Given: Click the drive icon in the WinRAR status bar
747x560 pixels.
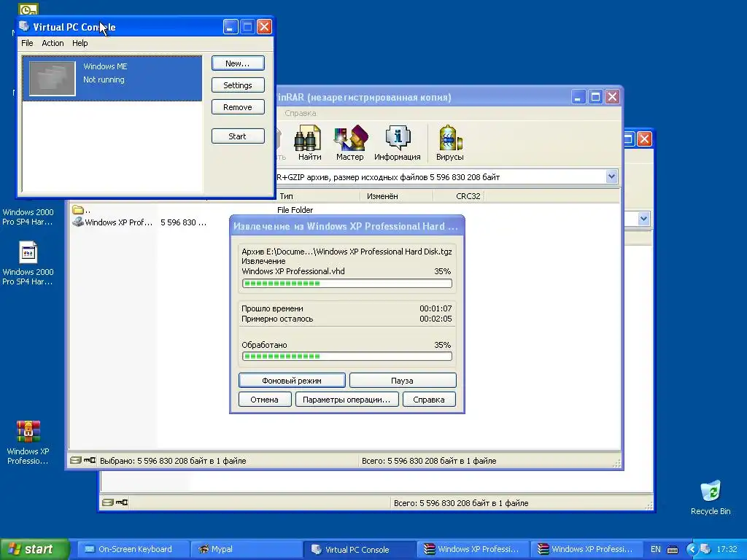Looking at the screenshot, I should pos(75,461).
